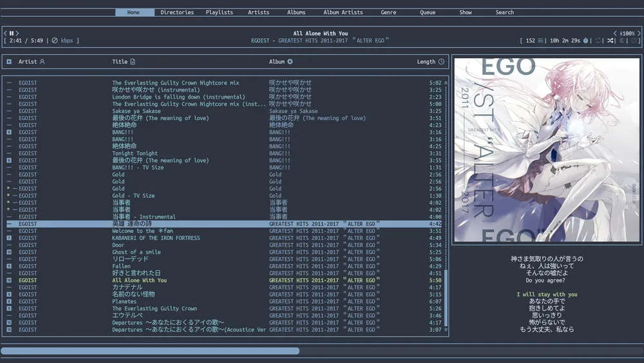Image resolution: width=644 pixels, height=363 pixels.
Task: Toggle shuffle (random) mode icon
Action: (x=610, y=41)
